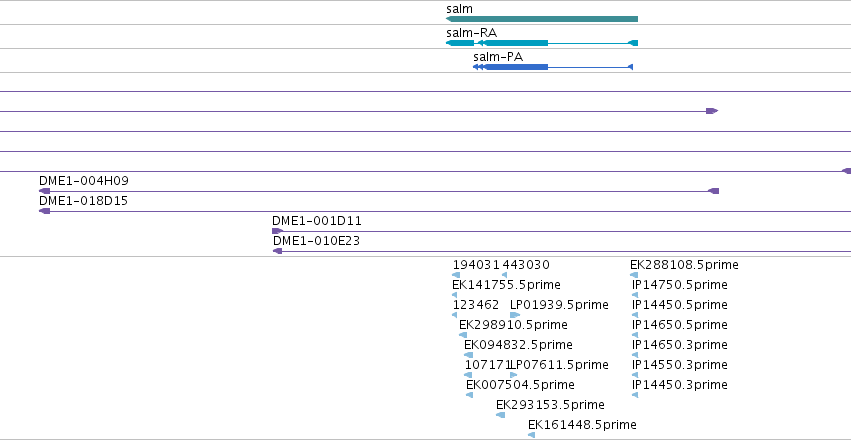
Task: Select the salm-PA protein-coding feature
Action: (x=552, y=67)
